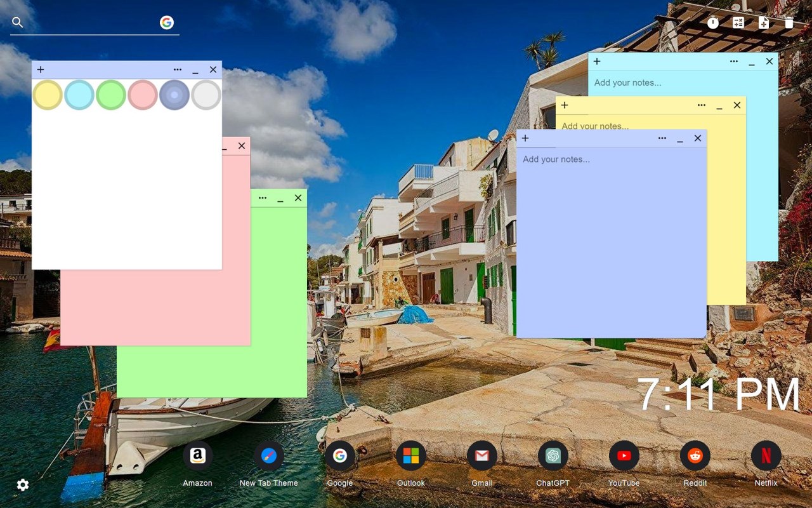Click into the pink note's body
Screen dimensions: 812x508
tap(155, 307)
